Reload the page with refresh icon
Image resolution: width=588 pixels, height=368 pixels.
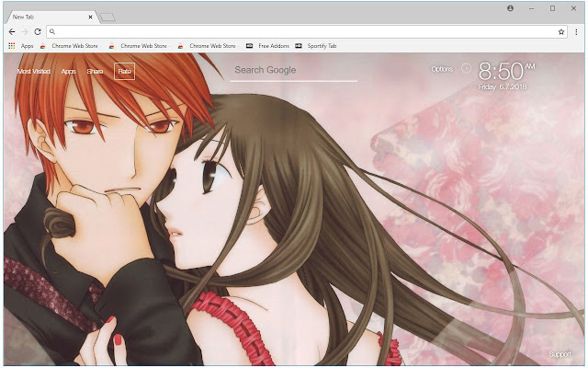coord(38,32)
